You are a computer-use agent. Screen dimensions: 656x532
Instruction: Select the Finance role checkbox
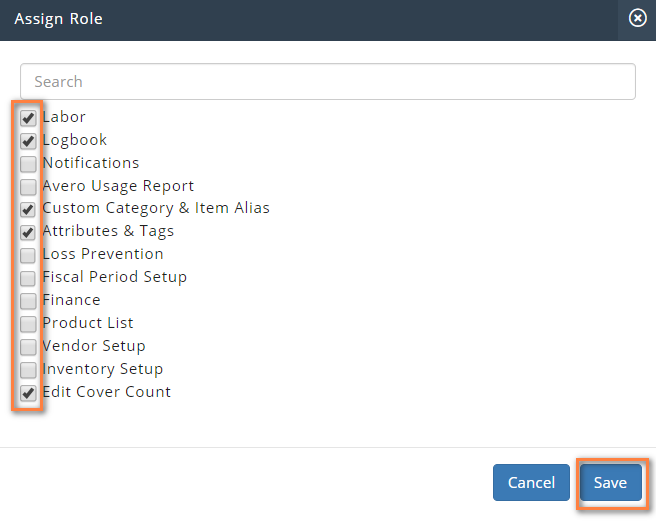click(28, 301)
